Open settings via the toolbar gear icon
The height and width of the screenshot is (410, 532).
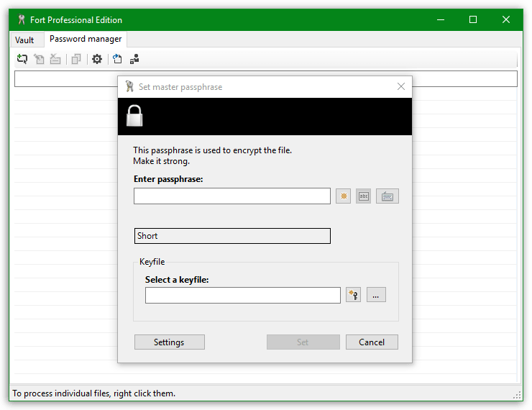(x=97, y=59)
